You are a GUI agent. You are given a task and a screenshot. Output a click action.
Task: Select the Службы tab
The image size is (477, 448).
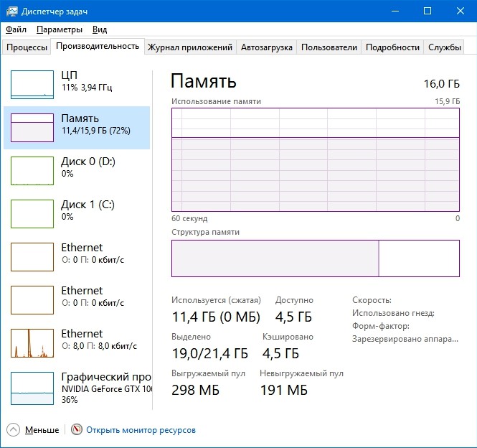445,47
